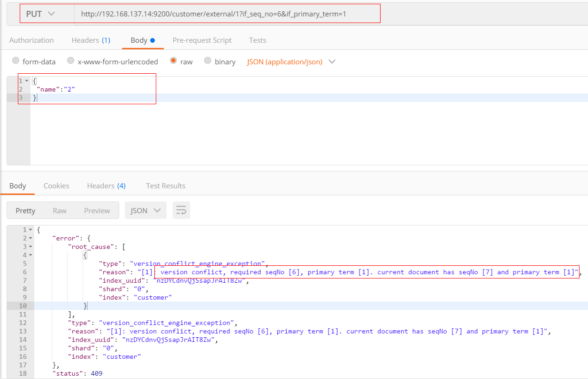Click the "status": 409 line
This screenshot has width=588, height=379.
[x=77, y=373]
